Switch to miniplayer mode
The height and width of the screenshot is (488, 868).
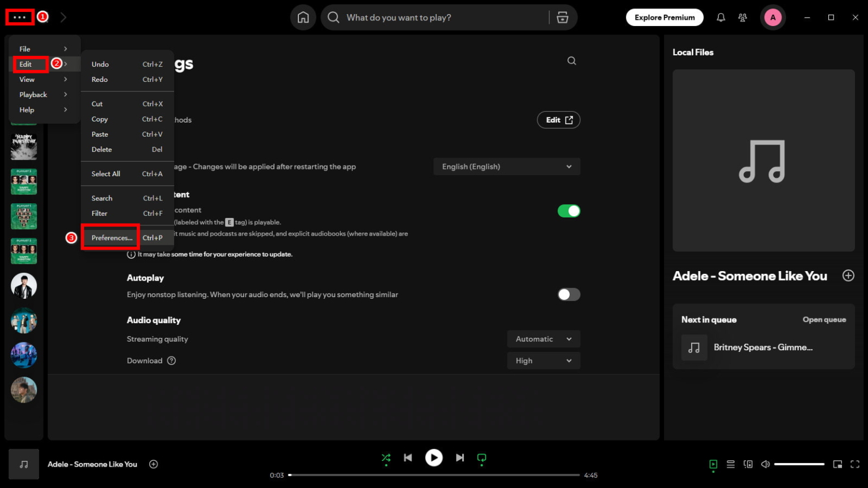pos(838,464)
